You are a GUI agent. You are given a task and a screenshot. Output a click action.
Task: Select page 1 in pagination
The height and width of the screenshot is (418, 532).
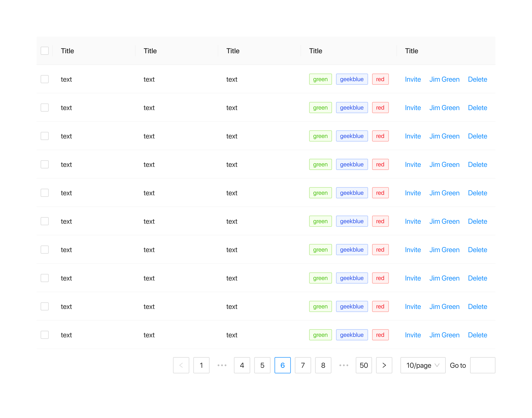point(201,365)
